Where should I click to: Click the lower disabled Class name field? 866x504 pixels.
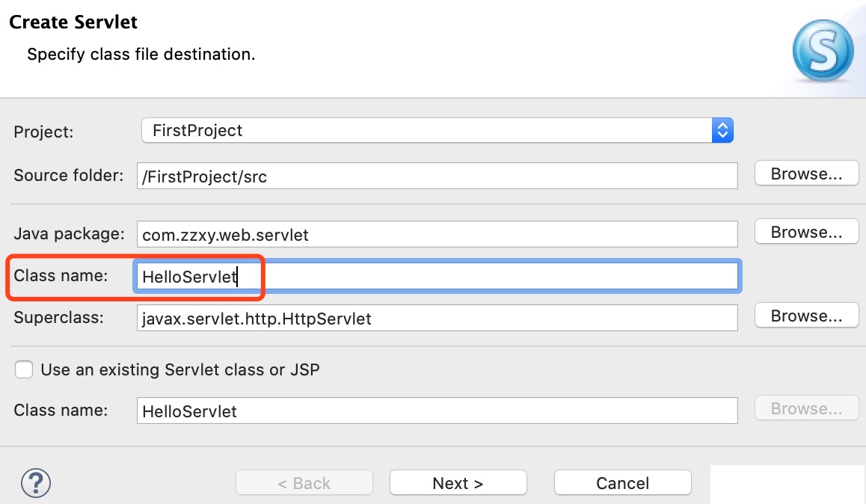pos(437,411)
